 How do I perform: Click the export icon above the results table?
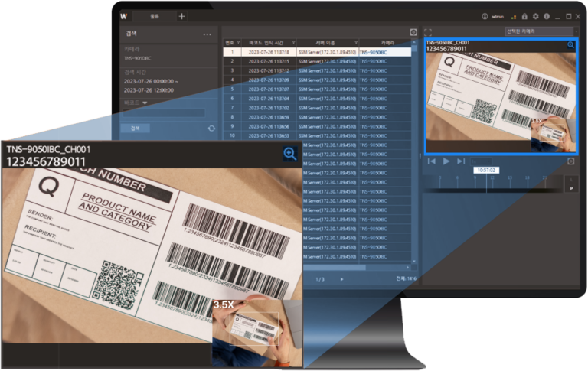coord(413,32)
